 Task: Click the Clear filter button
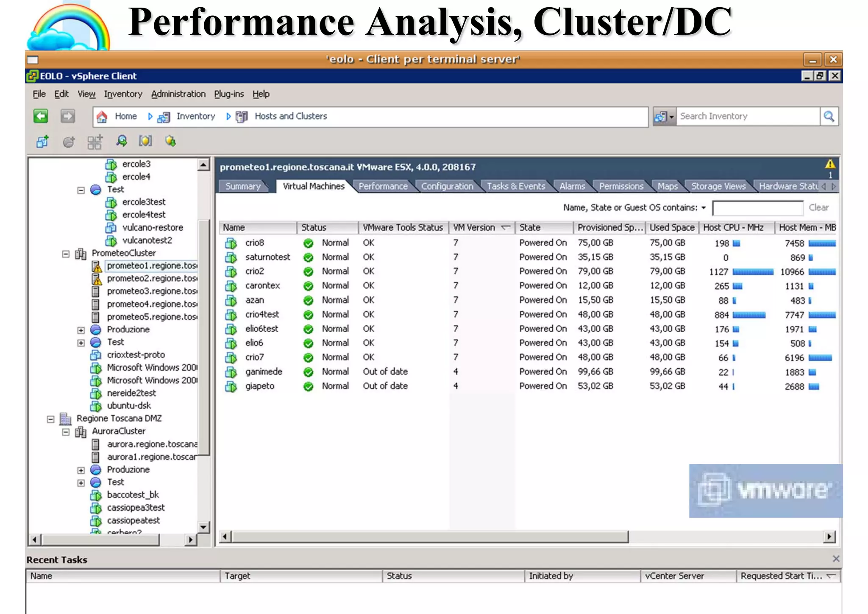(x=818, y=207)
